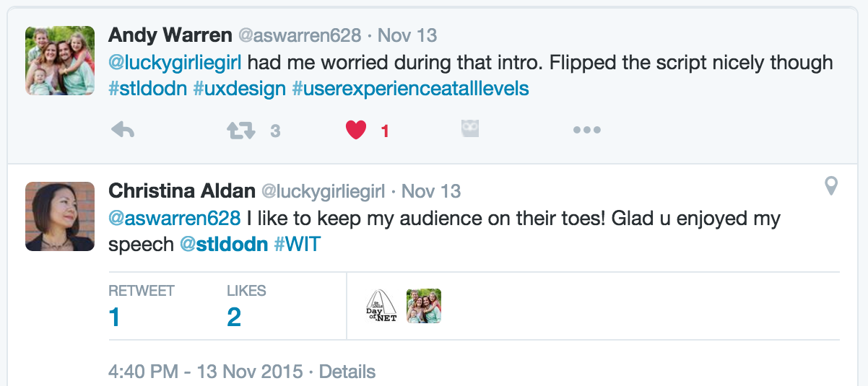Open Christina Aldan's profile photo
Viewport: 868px width, 386px height.
pos(60,216)
